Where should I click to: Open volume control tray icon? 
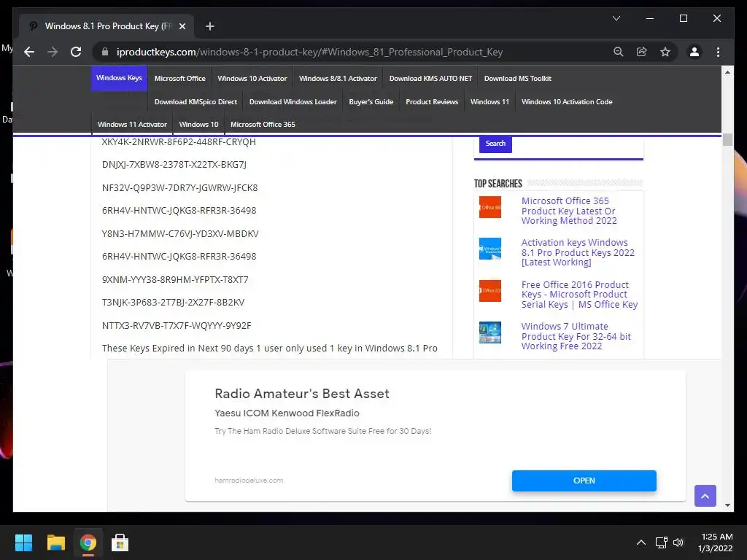pyautogui.click(x=678, y=542)
